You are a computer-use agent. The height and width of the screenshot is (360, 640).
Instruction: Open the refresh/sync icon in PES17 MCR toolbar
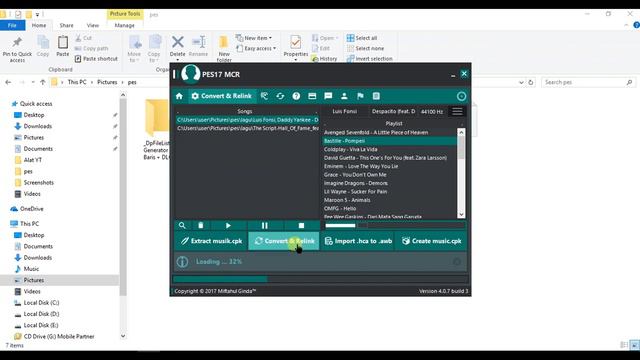280,96
